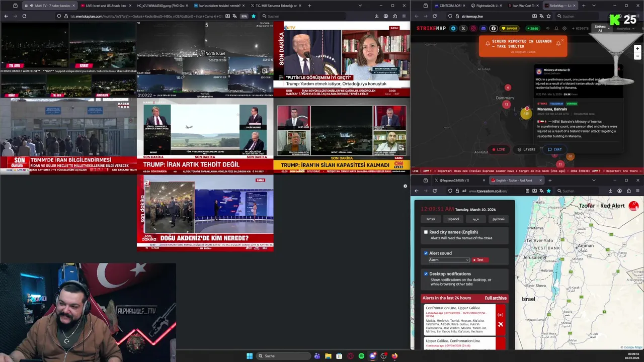The image size is (644, 362).
Task: Enable Read city names (English) checkbox
Action: click(426, 232)
